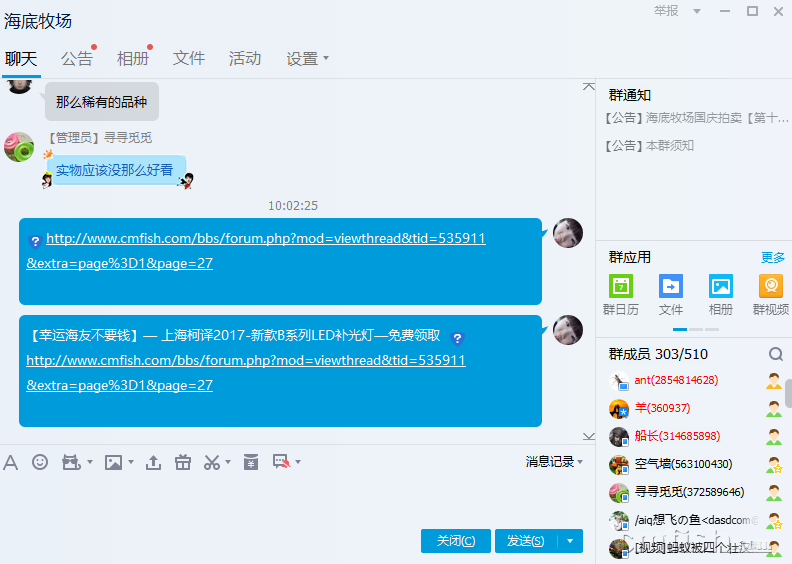Click the message input text area

[297, 500]
